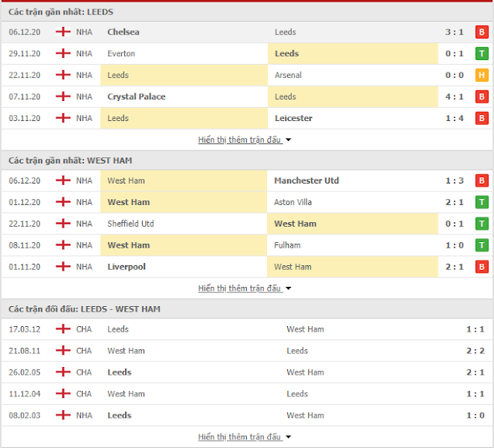The image size is (494, 448).
Task: Click the England flag in Crystal Palace row
Action: point(63,96)
